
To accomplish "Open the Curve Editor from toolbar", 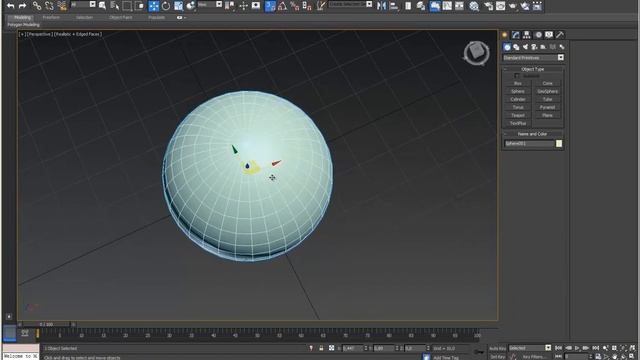I will click(447, 6).
